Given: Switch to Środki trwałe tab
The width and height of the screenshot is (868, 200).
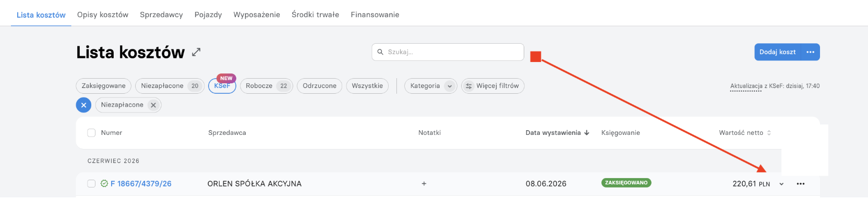Looking at the screenshot, I should pyautogui.click(x=315, y=15).
